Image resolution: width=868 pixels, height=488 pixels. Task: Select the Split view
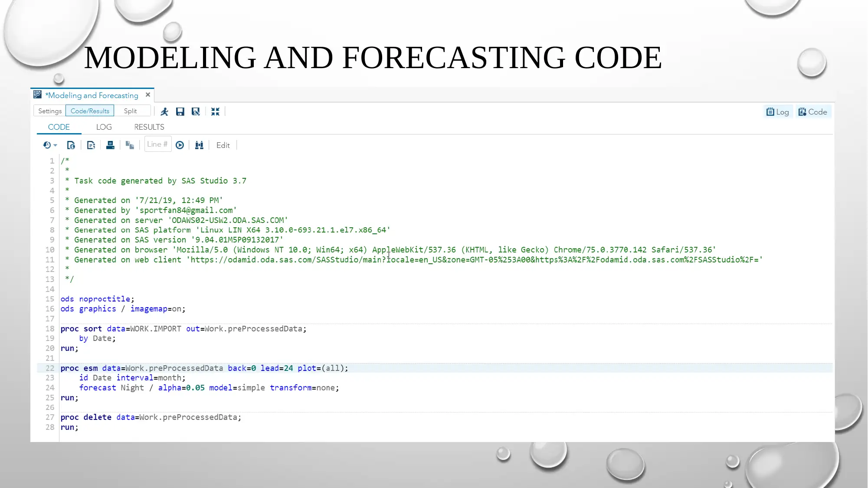pyautogui.click(x=130, y=111)
